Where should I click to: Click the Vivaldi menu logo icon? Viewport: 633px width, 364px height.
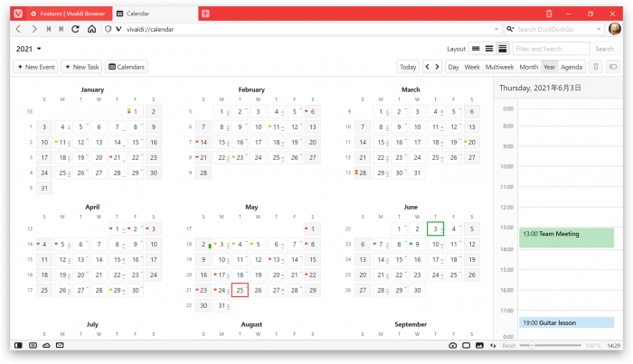pos(18,14)
